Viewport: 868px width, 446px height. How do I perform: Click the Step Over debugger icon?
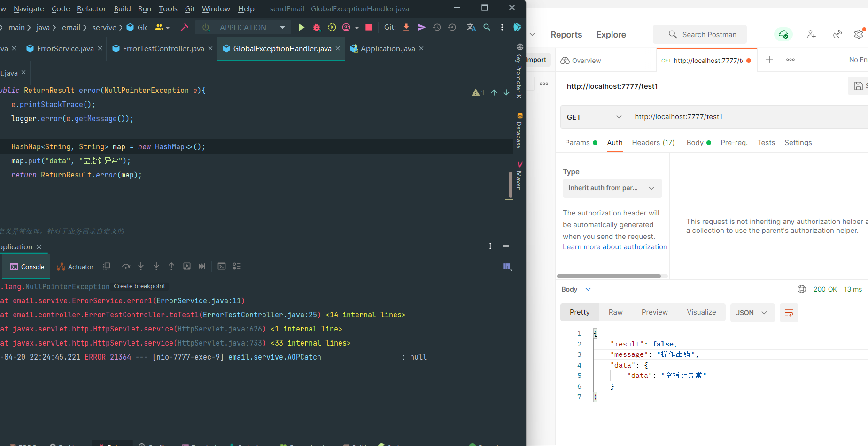click(126, 267)
